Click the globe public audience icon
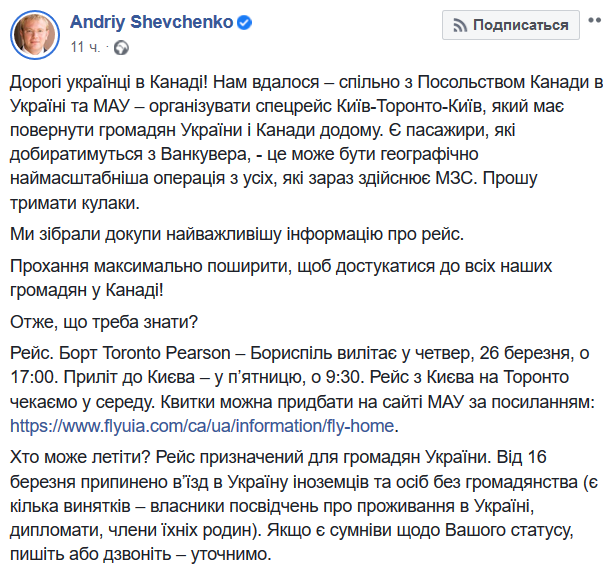The image size is (603, 570). pyautogui.click(x=122, y=48)
